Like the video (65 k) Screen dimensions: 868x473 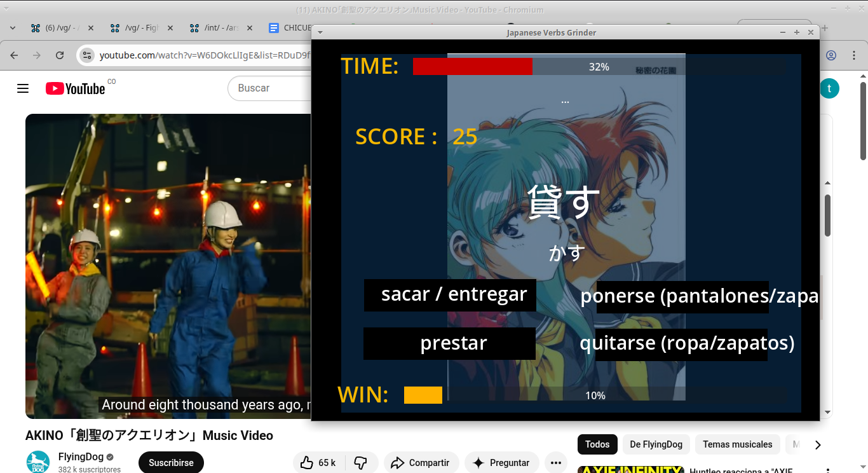318,463
